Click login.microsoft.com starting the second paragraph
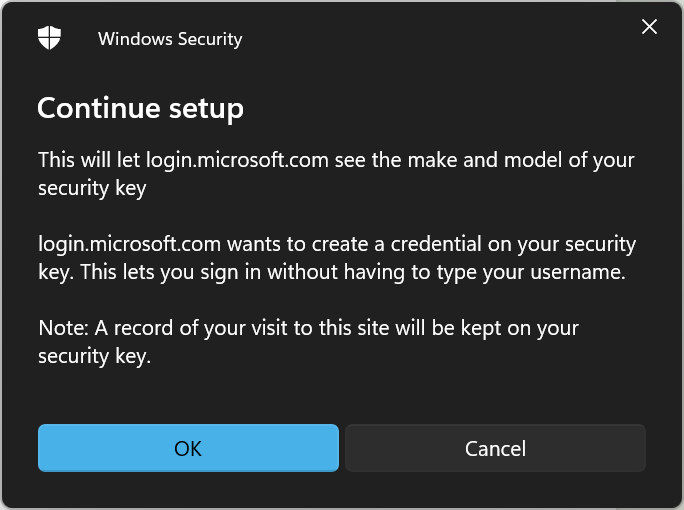This screenshot has height=510, width=684. (x=129, y=244)
